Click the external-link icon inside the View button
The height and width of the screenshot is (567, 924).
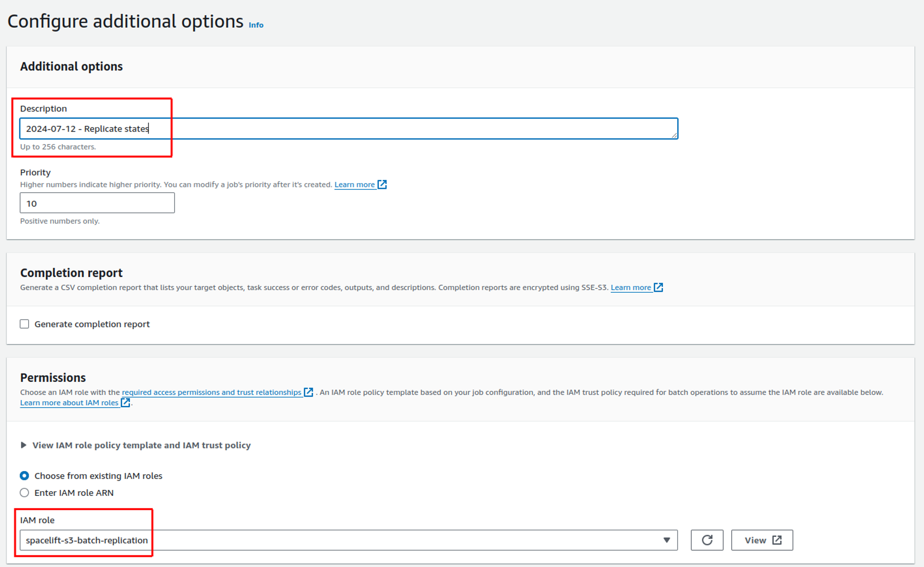pyautogui.click(x=778, y=540)
